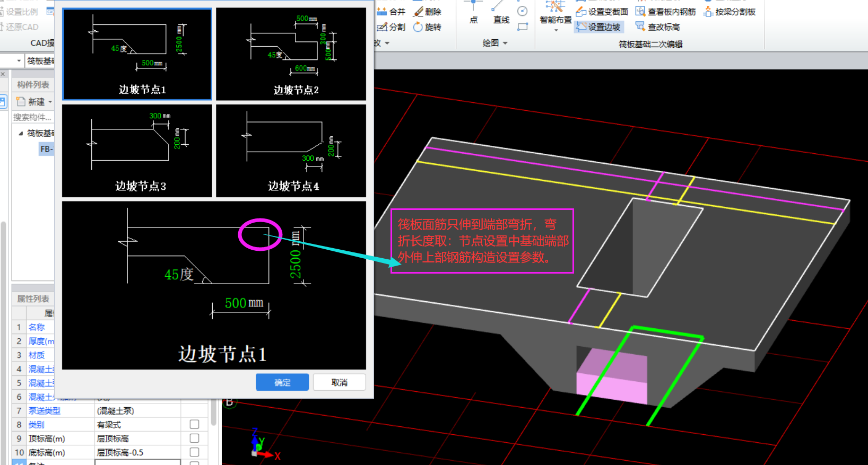Choose the 点 (point) drawing tool
Screen dimensions: 868x465
click(473, 13)
